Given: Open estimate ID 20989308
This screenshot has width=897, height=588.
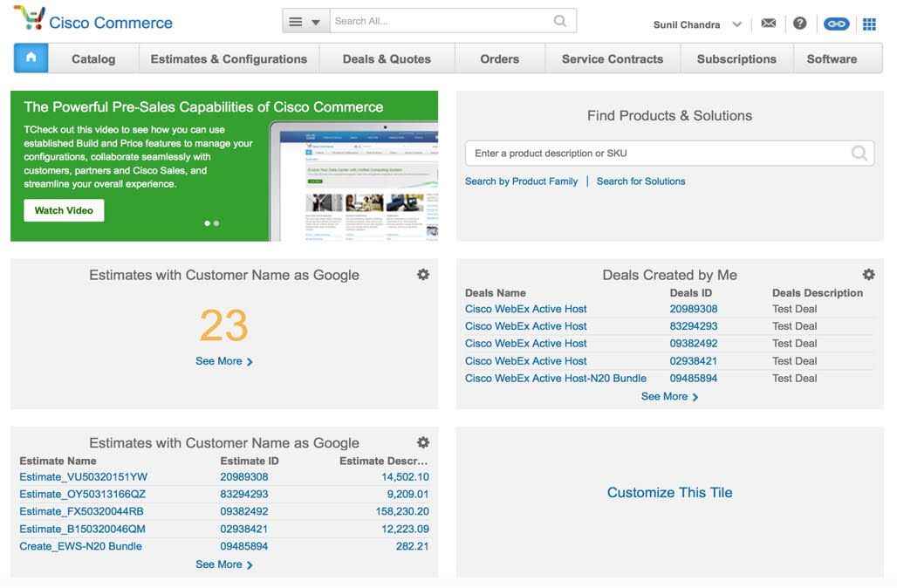Looking at the screenshot, I should (x=244, y=477).
